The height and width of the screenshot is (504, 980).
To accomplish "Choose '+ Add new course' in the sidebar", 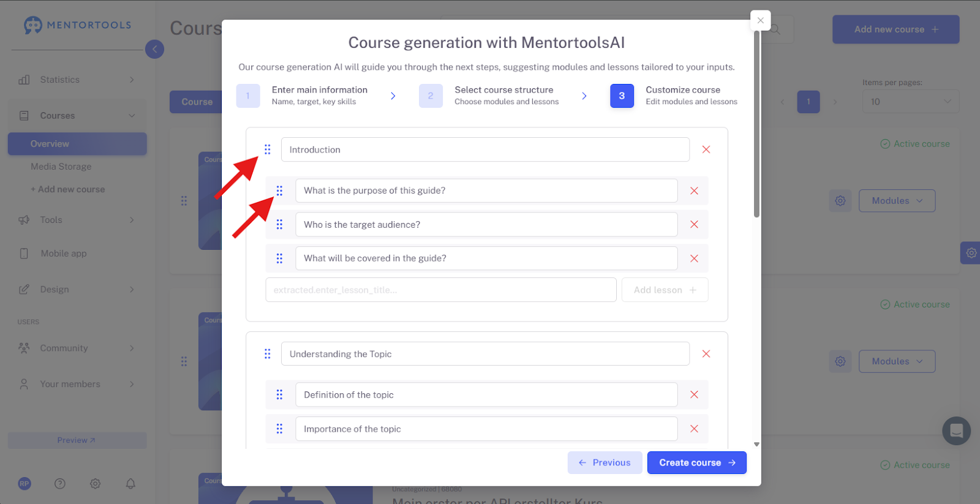I will click(68, 189).
